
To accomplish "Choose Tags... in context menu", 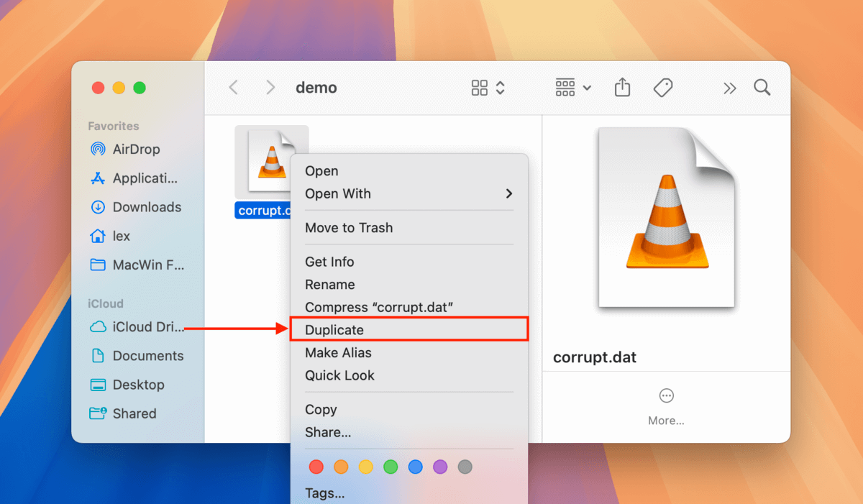I will point(409,493).
